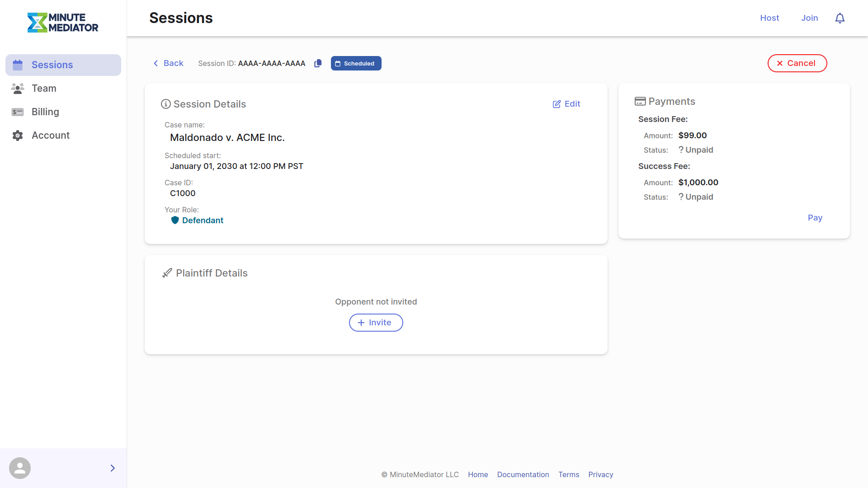The width and height of the screenshot is (868, 488).
Task: Cancel the session
Action: click(797, 63)
